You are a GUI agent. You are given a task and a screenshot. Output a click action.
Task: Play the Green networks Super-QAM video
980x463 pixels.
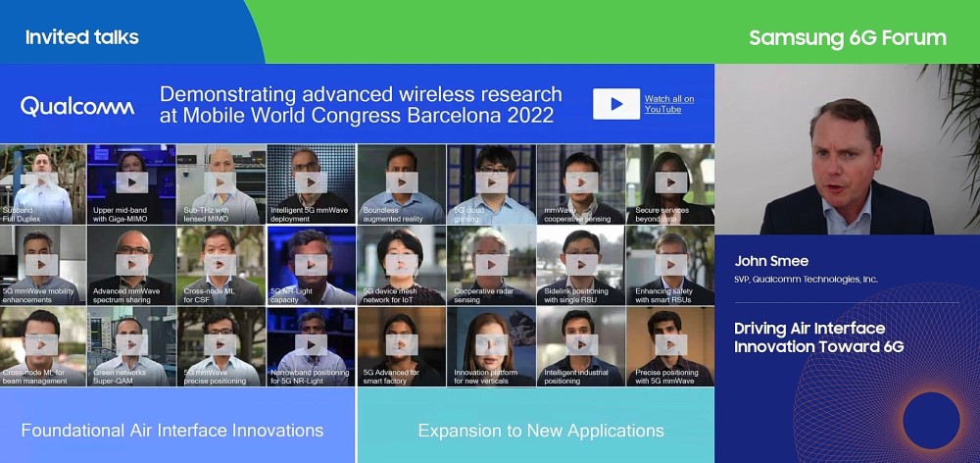131,344
